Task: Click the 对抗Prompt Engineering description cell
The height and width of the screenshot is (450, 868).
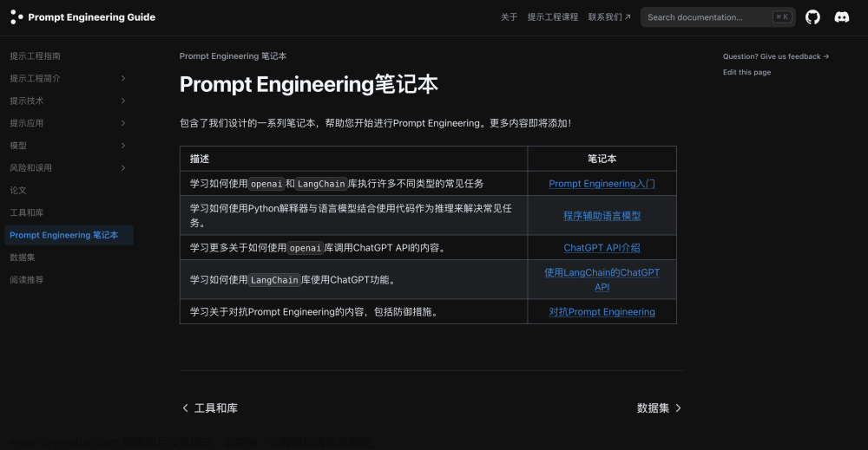Action: tap(353, 312)
